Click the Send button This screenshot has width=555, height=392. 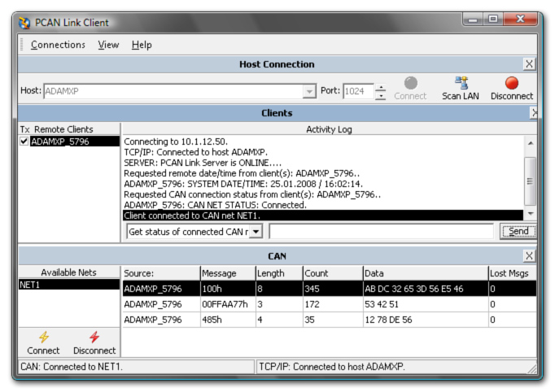pyautogui.click(x=518, y=232)
